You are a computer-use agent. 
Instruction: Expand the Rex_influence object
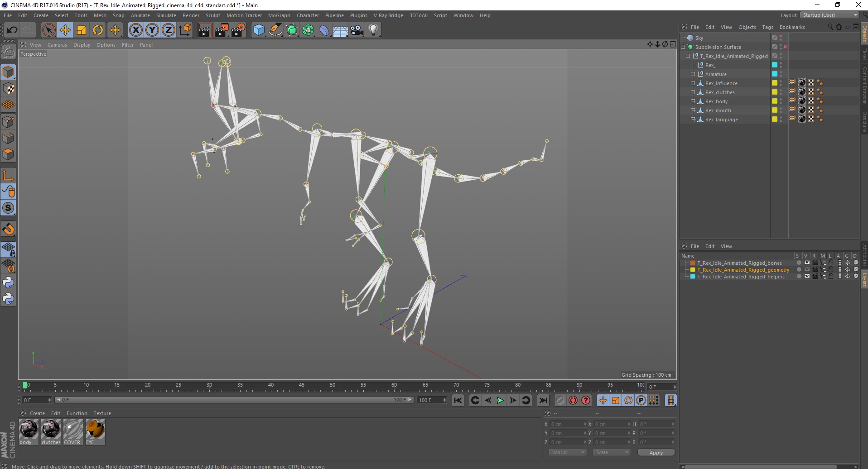coord(693,83)
